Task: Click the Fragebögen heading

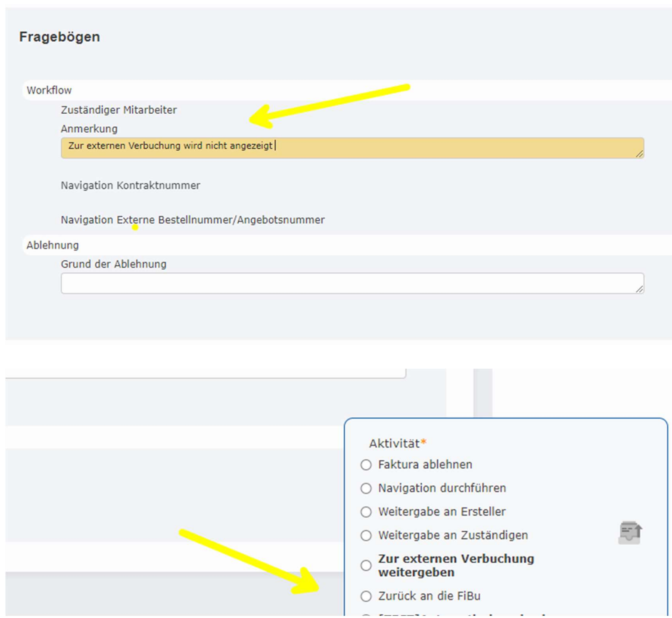Action: (59, 37)
